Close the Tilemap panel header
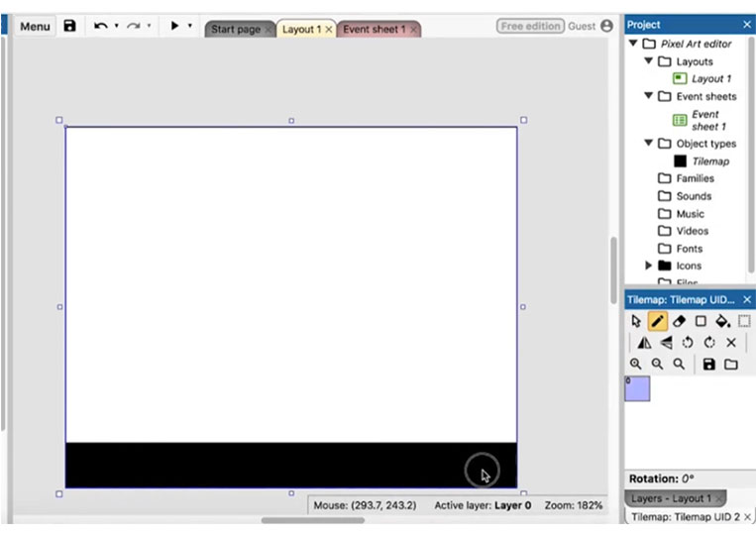Viewport: 756px width, 536px height. [x=747, y=300]
